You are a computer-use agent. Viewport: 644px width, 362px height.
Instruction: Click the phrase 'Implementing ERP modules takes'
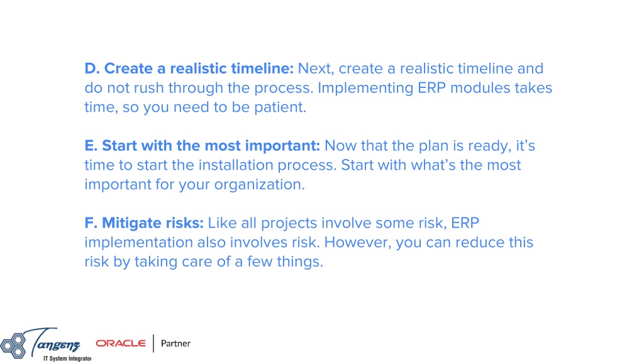[435, 88]
